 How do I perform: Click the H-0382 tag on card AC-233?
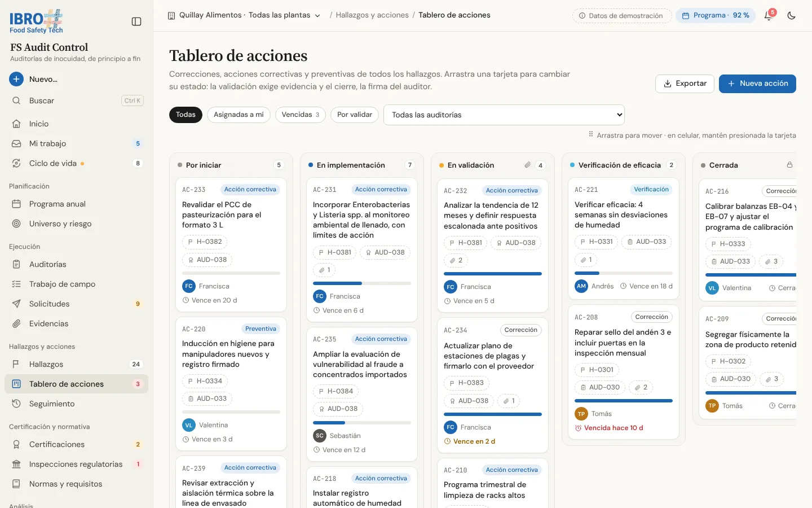[x=205, y=242]
